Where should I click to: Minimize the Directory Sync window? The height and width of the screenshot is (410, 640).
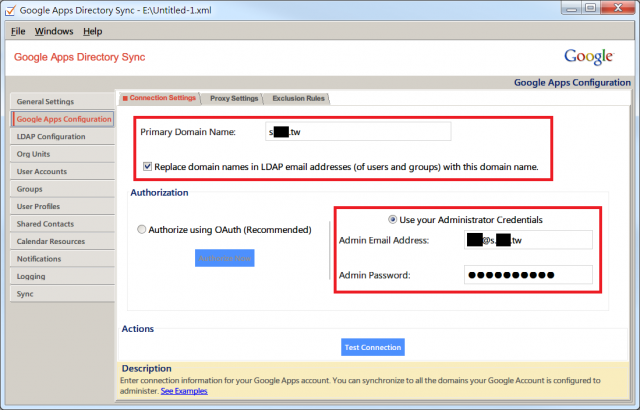(571, 8)
